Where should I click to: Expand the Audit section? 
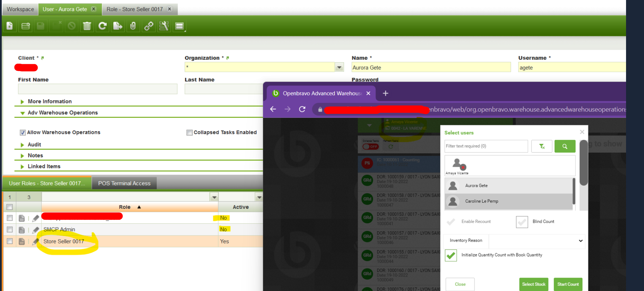[x=22, y=145]
